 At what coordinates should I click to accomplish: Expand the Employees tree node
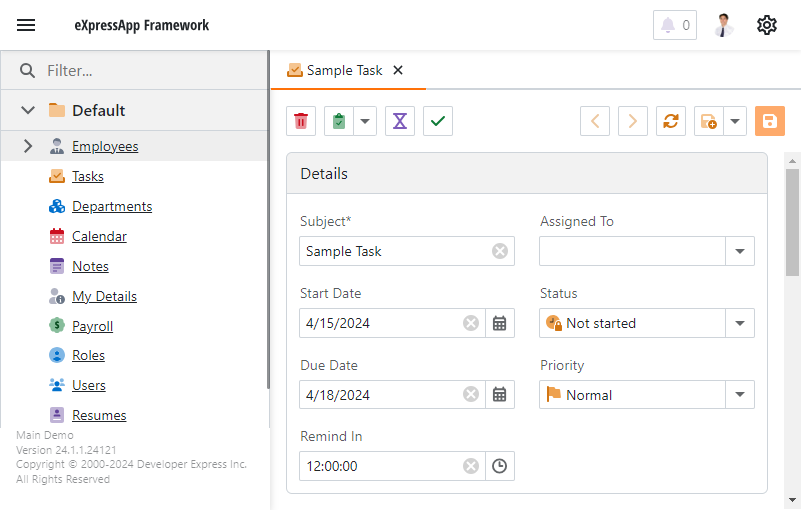pos(28,146)
